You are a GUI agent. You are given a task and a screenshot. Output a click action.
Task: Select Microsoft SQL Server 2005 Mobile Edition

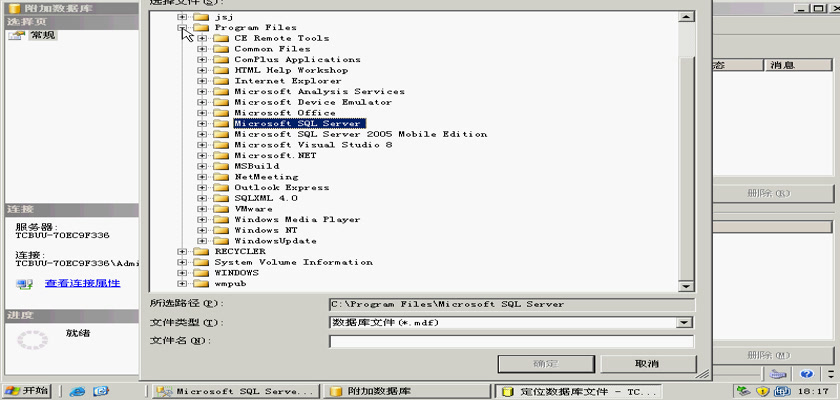[361, 134]
